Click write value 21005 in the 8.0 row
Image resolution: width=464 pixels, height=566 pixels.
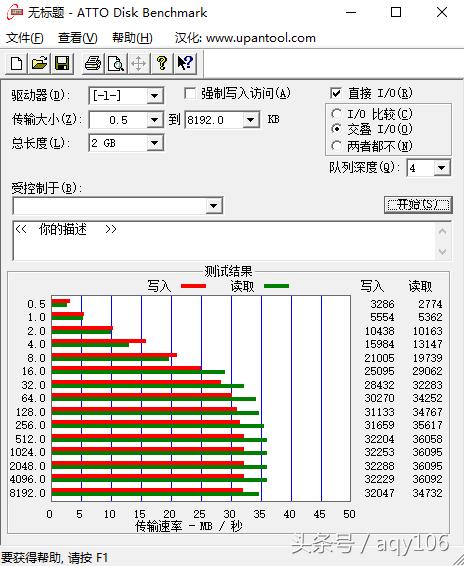(x=380, y=358)
